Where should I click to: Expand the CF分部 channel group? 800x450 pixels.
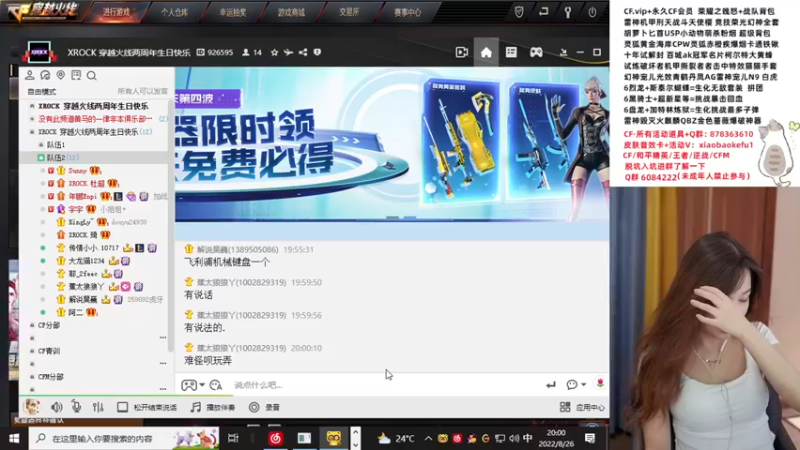tap(33, 325)
